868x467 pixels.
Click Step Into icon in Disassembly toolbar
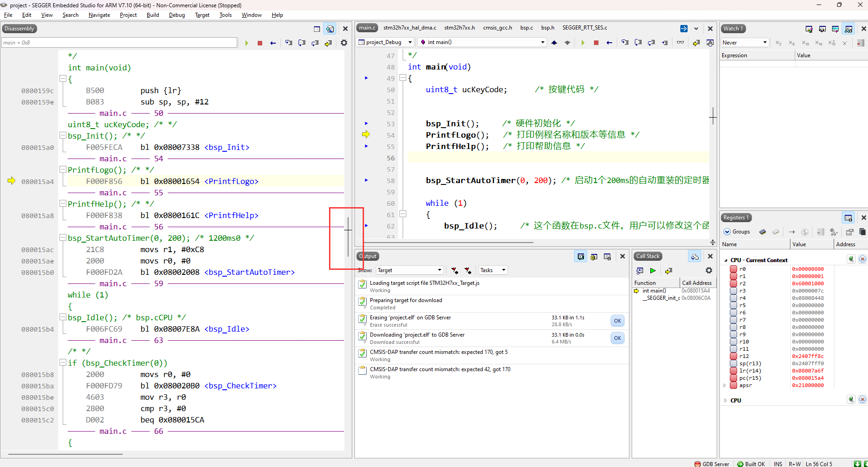(x=289, y=43)
